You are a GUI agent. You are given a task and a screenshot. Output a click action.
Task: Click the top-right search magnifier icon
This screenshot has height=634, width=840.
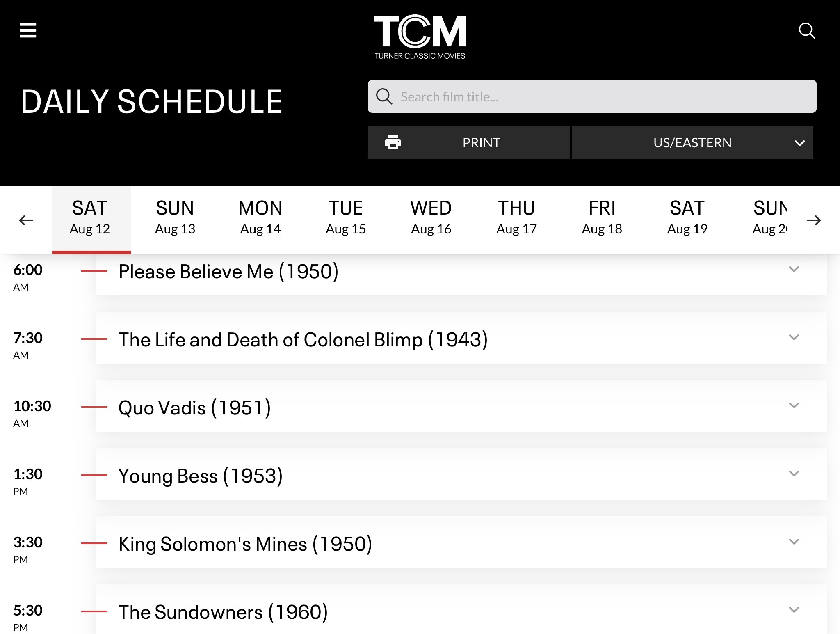[x=807, y=31]
